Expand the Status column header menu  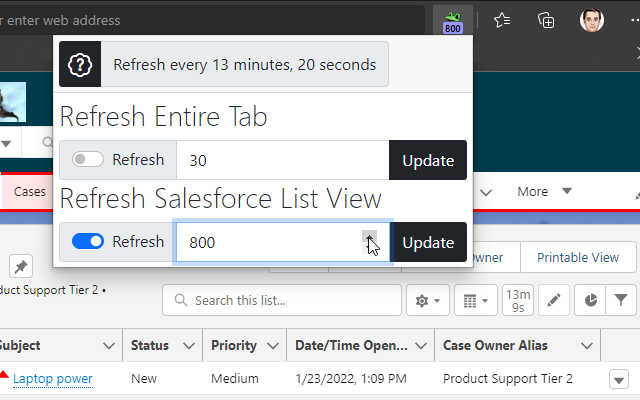coord(189,346)
